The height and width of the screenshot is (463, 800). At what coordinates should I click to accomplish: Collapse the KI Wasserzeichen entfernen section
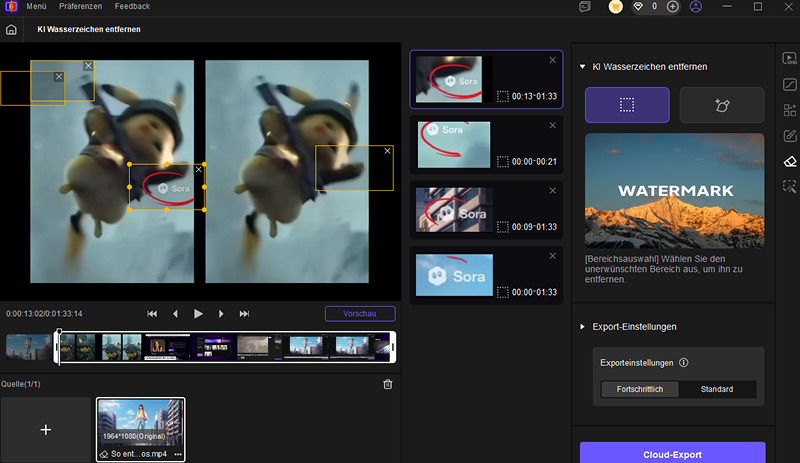coord(583,67)
